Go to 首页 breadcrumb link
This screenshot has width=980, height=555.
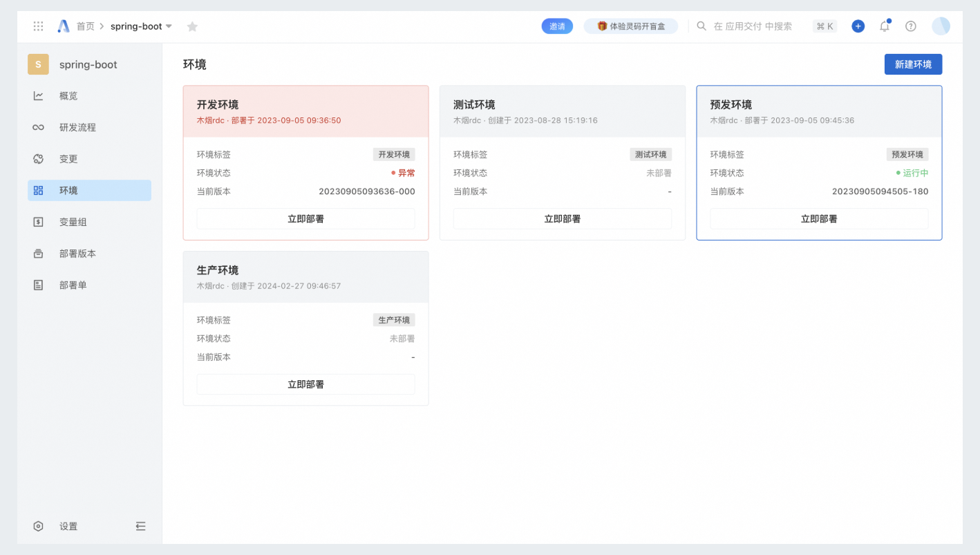tap(86, 26)
